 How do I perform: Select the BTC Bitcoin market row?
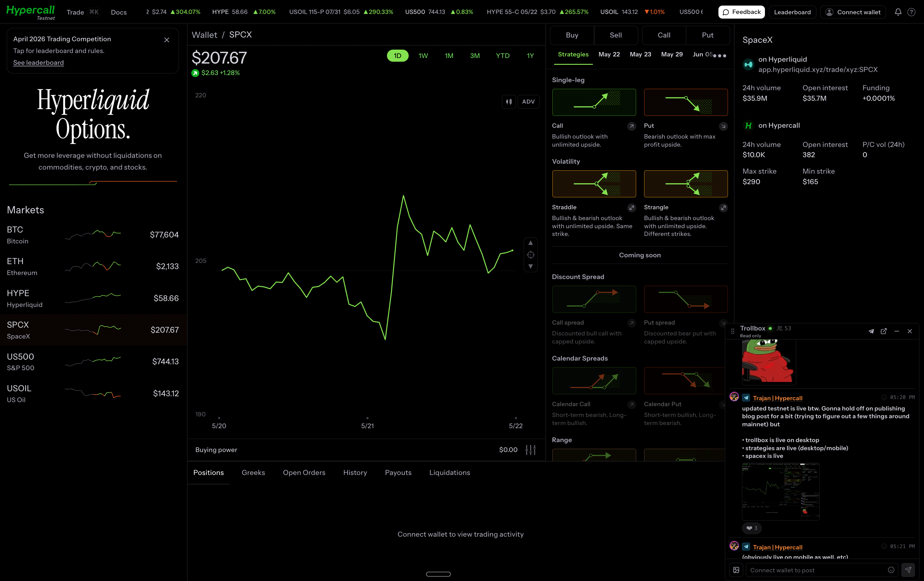pos(93,234)
